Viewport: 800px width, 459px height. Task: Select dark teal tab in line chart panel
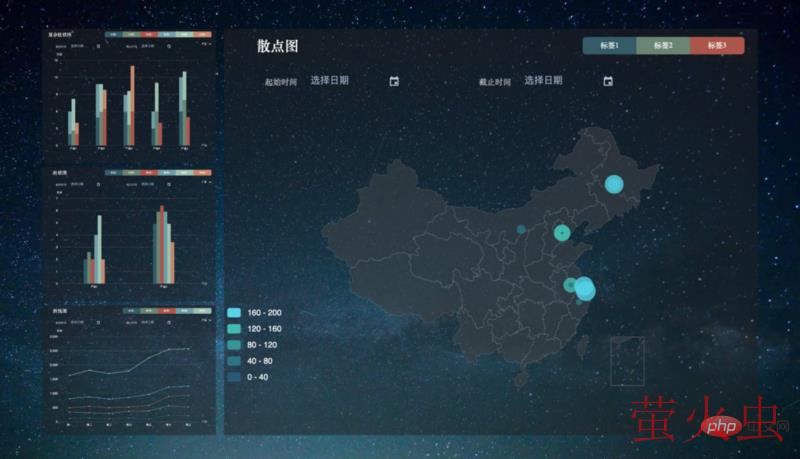[131, 311]
